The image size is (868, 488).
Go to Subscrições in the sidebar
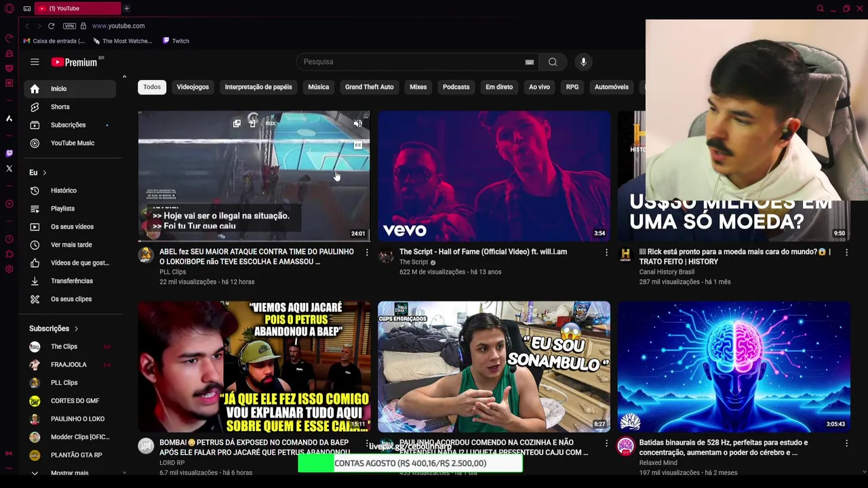70,125
